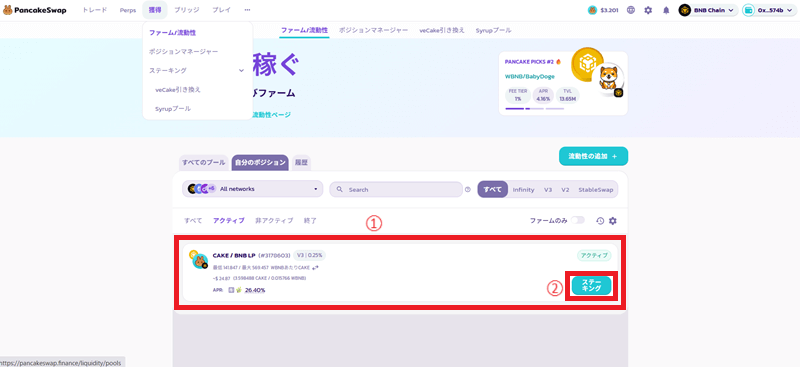
Task: Click the price swap arrows icon in position row
Action: click(x=315, y=267)
